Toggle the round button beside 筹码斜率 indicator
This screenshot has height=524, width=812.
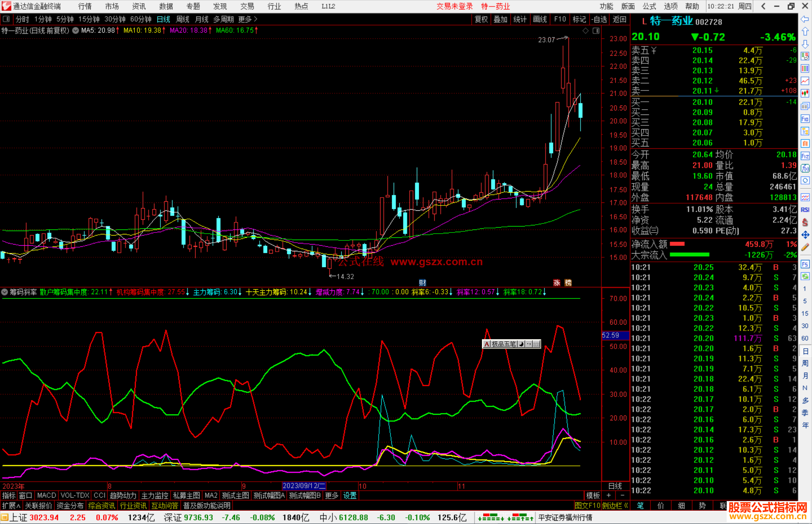click(x=5, y=292)
